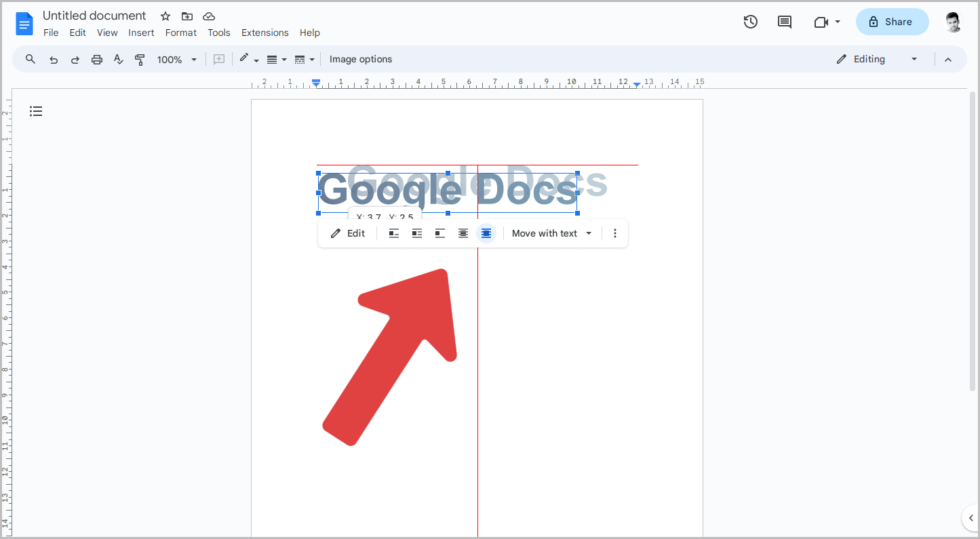Viewport: 980px width, 539px height.
Task: Open the Google account avatar
Action: pyautogui.click(x=953, y=22)
